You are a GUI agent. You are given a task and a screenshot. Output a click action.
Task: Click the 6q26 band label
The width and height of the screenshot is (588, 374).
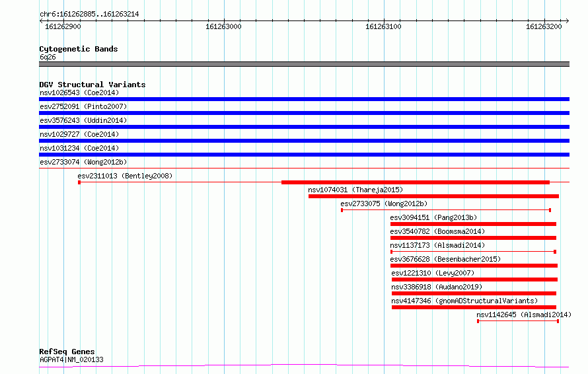[x=48, y=57]
